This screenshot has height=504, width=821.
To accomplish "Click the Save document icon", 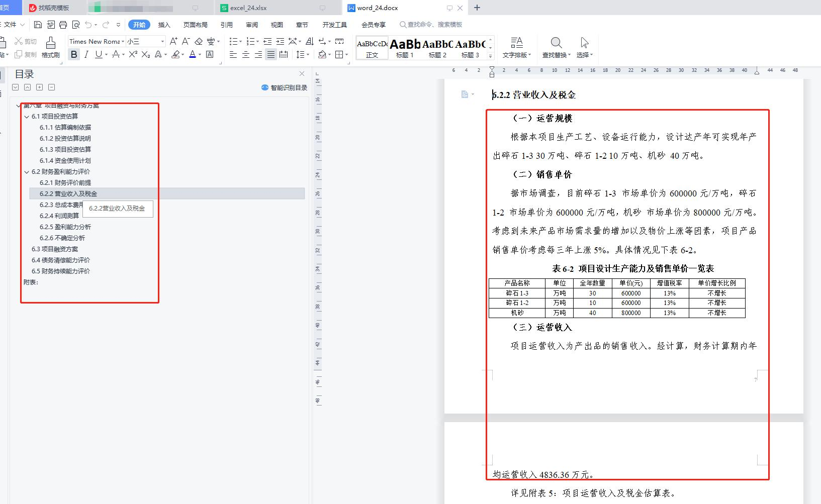I will pos(38,25).
